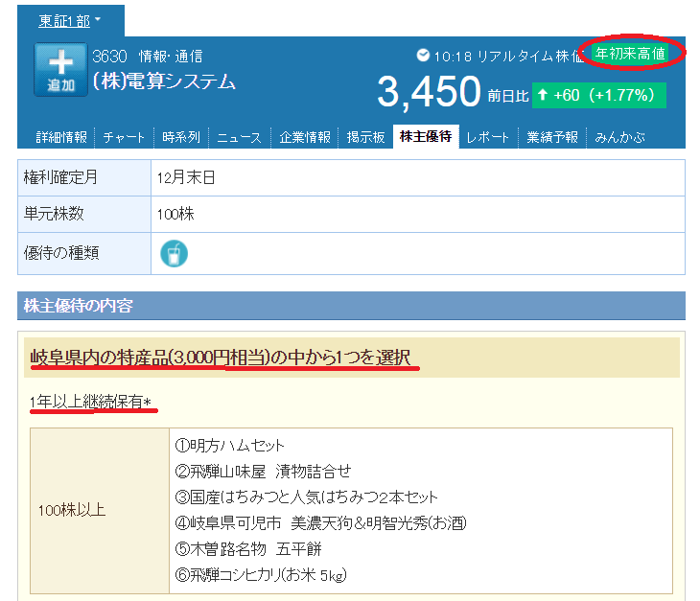Open the 時系列 tab
The image size is (700, 601).
tap(181, 137)
